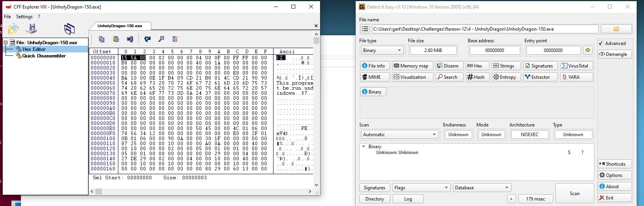
Task: Select the UnholyDragon-150.exe tab
Action: pyautogui.click(x=120, y=26)
